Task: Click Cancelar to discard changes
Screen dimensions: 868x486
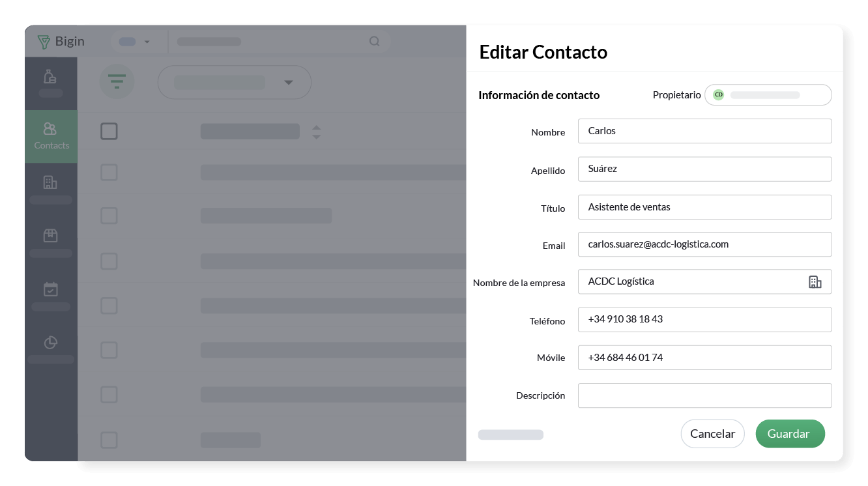Action: (x=712, y=433)
